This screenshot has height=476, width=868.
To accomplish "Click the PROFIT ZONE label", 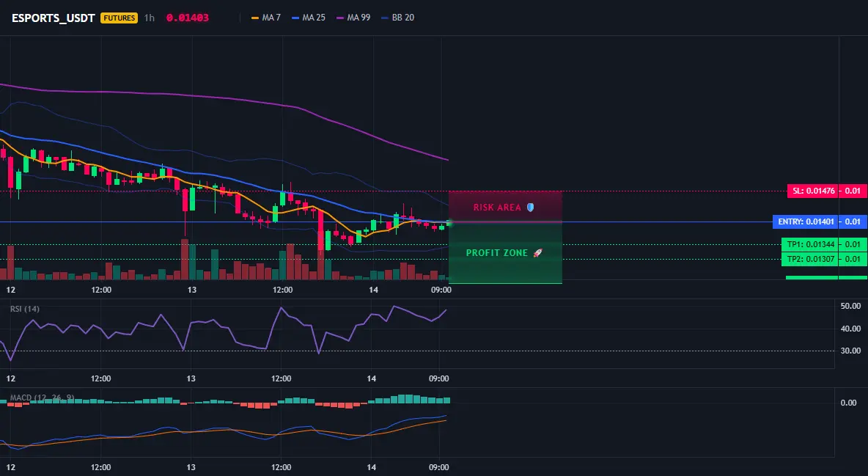I will 497,253.
